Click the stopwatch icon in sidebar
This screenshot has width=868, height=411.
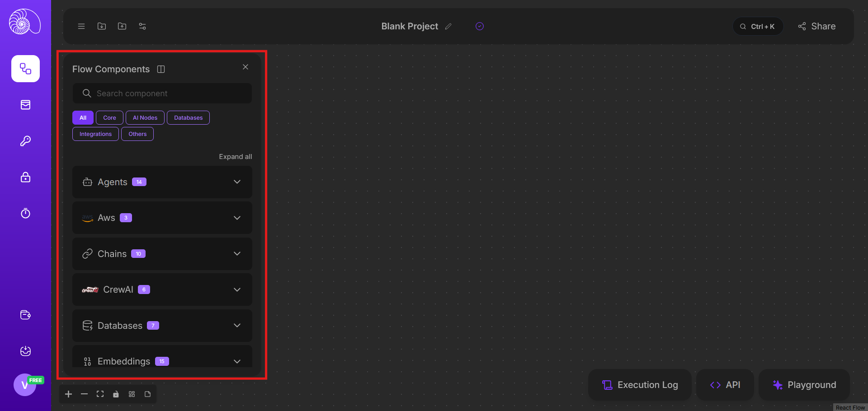click(x=25, y=213)
